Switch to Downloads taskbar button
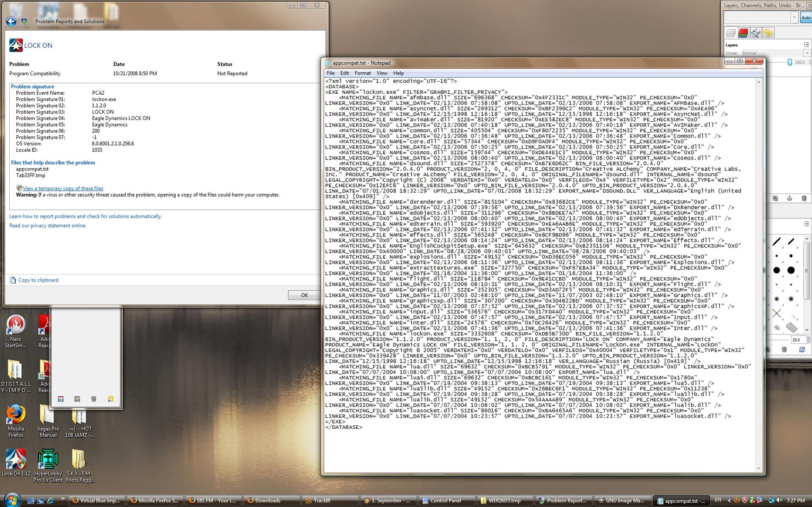Image resolution: width=812 pixels, height=507 pixels. click(272, 501)
